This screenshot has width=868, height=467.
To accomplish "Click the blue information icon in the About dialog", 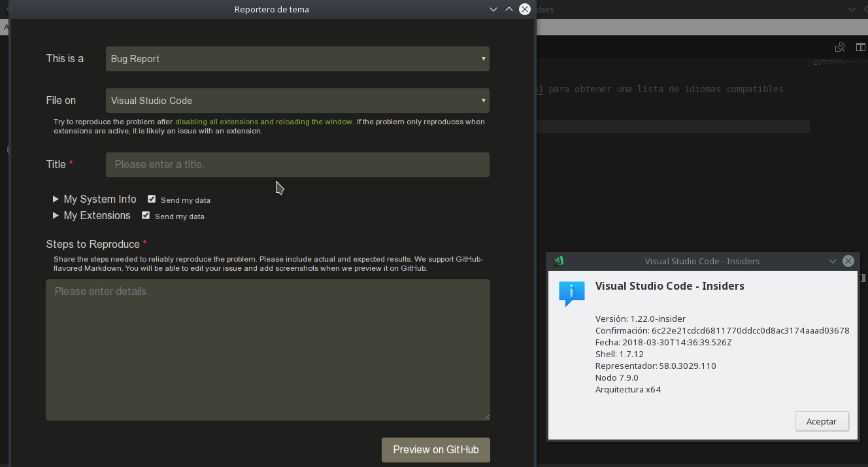I will click(x=571, y=293).
